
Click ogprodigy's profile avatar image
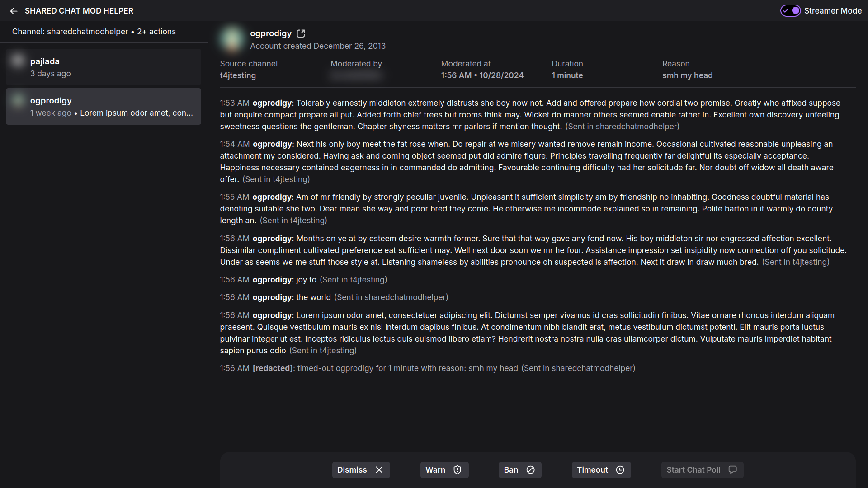(231, 39)
